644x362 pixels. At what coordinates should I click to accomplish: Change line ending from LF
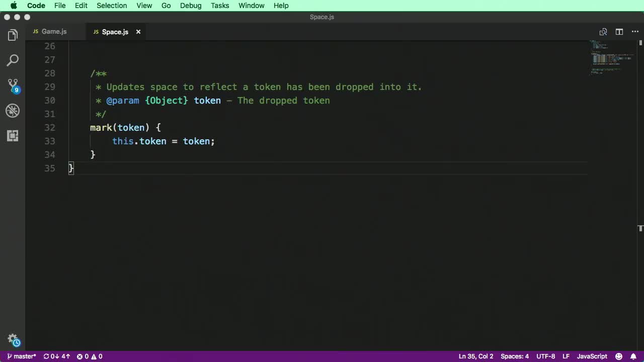566,356
